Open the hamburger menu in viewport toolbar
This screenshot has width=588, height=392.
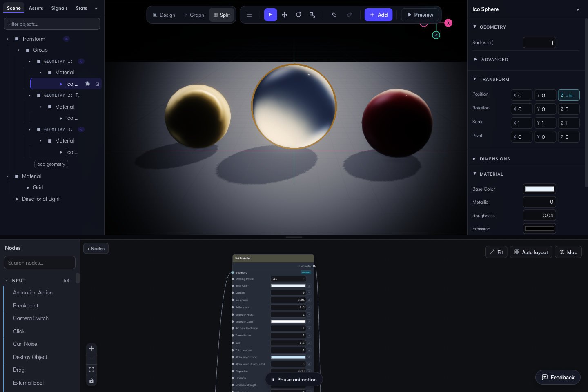pos(249,15)
